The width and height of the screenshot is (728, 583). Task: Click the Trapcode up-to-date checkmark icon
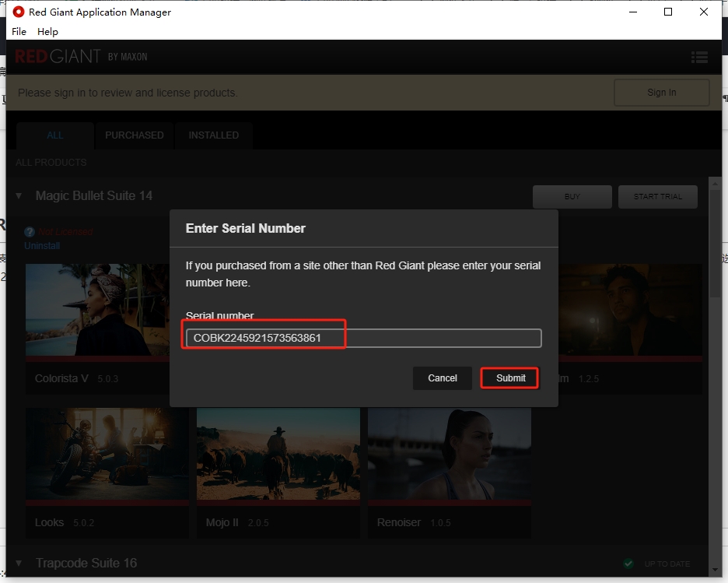click(628, 564)
